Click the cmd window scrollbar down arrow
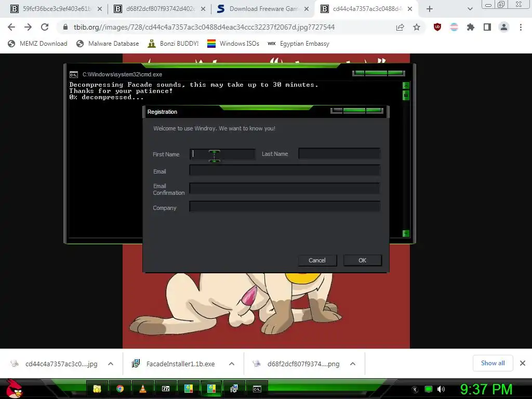This screenshot has width=532, height=399. click(406, 233)
